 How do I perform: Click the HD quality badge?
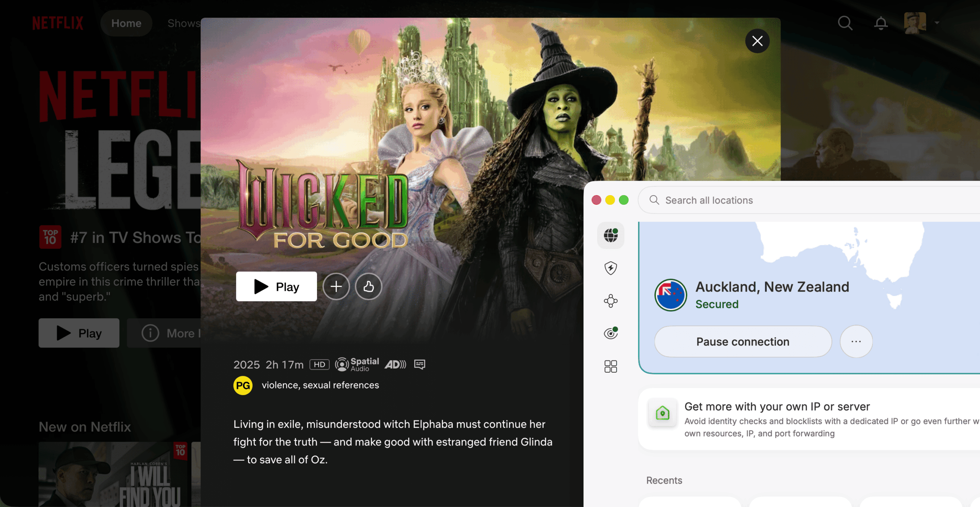pyautogui.click(x=319, y=364)
